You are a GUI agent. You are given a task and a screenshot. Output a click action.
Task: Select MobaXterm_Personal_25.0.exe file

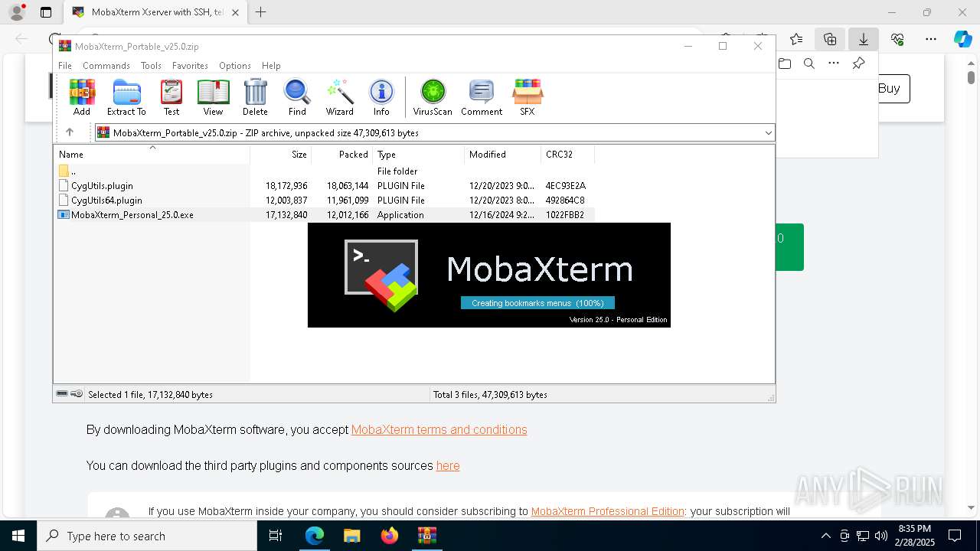click(324, 215)
